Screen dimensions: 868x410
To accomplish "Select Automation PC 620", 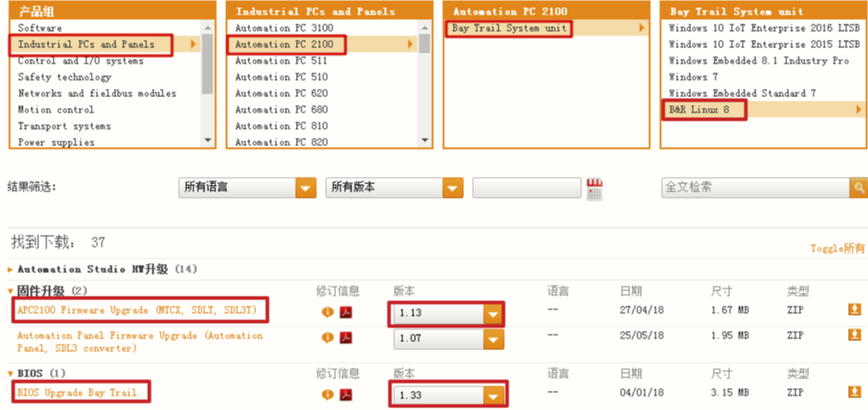I will tap(281, 93).
